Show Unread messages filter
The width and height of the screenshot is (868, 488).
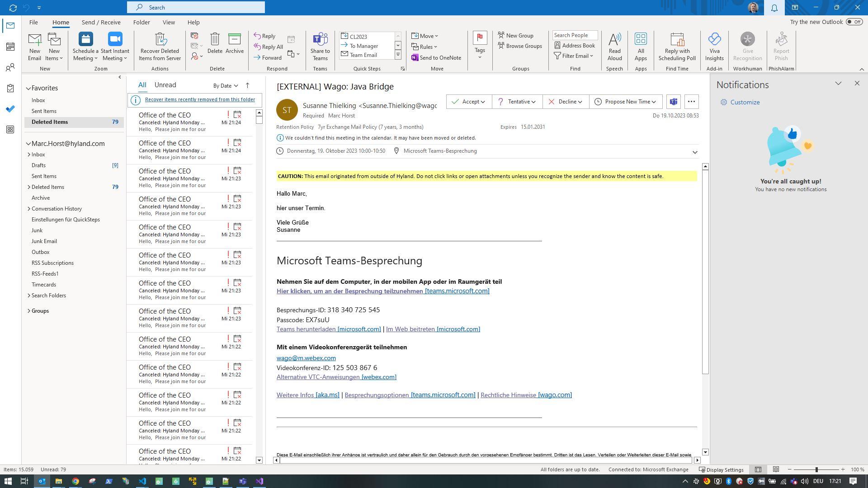[165, 85]
